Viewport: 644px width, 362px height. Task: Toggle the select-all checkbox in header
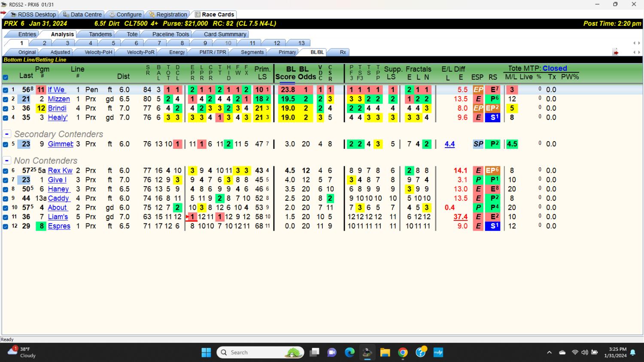point(6,78)
